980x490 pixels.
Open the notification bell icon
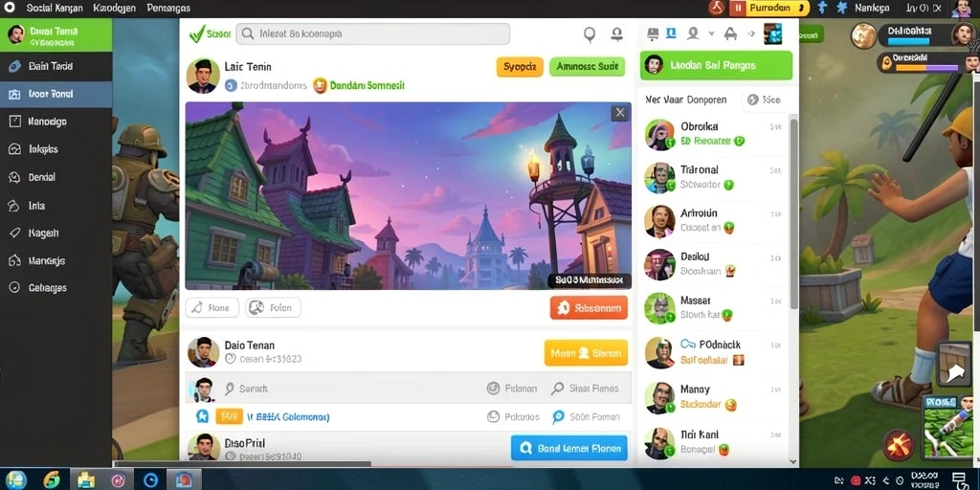click(617, 33)
